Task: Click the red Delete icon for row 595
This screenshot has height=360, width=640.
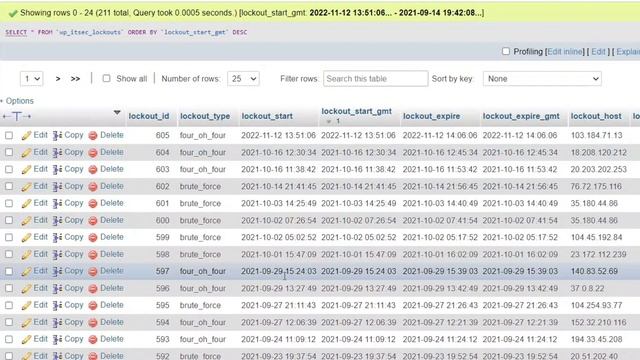Action: point(93,306)
